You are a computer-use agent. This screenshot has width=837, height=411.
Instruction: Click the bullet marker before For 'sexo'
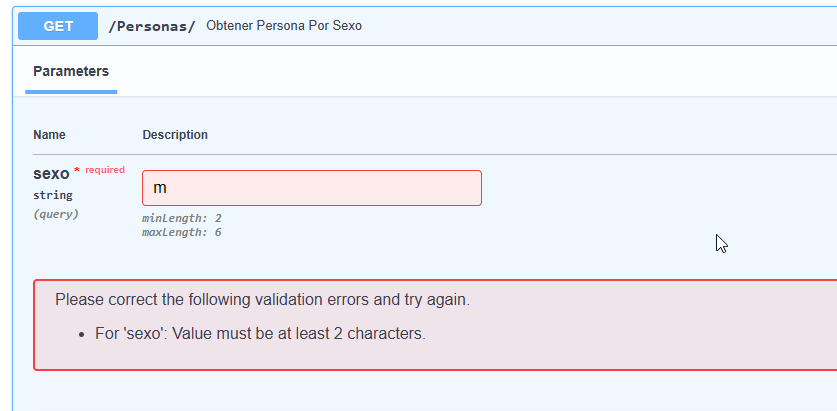tap(82, 335)
